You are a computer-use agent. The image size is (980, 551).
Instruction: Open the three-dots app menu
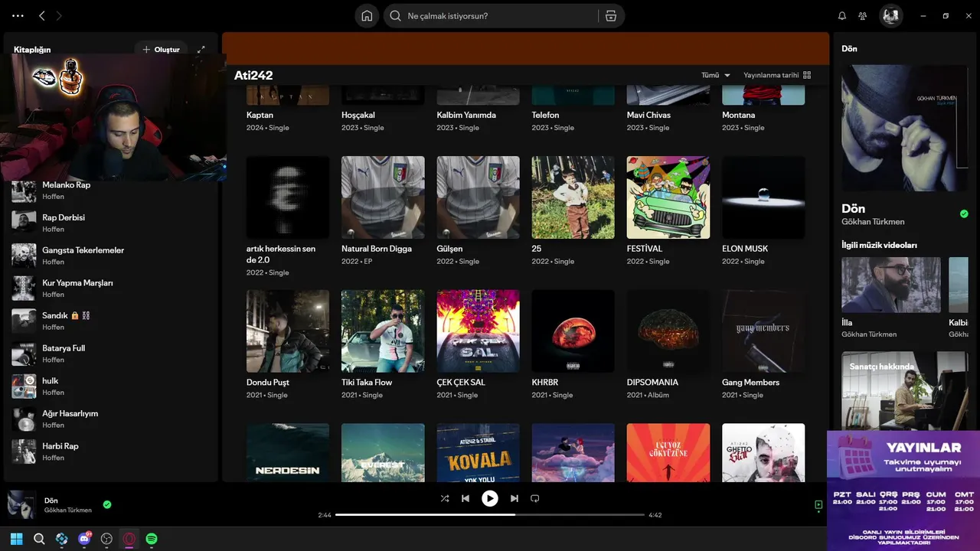pos(18,15)
